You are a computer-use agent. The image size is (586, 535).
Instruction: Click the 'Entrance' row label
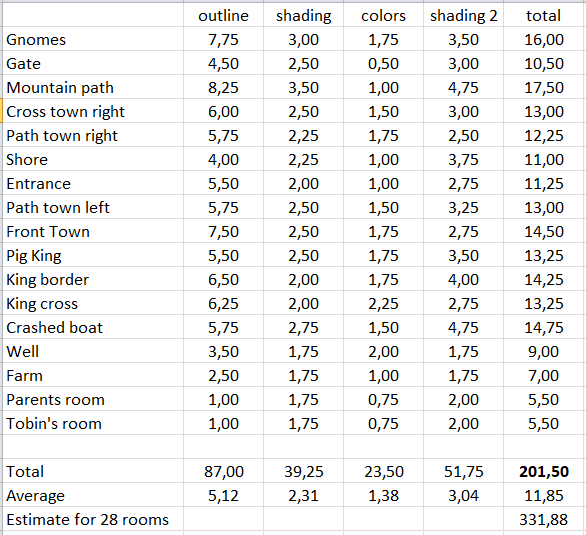click(93, 183)
